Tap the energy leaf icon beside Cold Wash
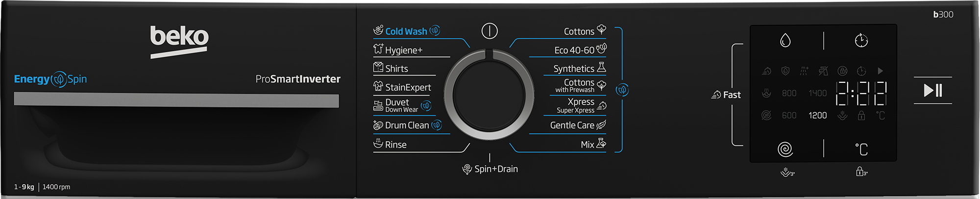980x199 pixels. 435,30
